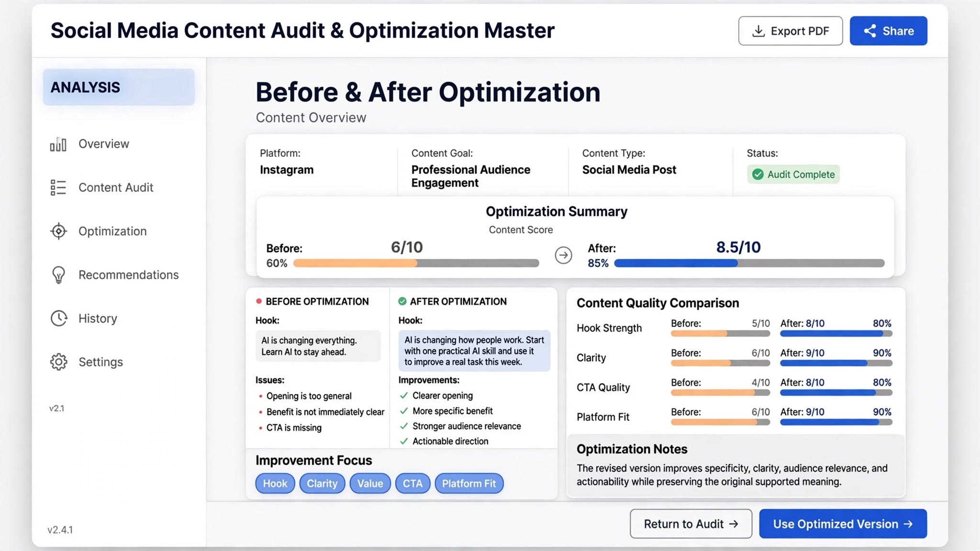Image resolution: width=980 pixels, height=551 pixels.
Task: Click the Optimization Notes paragraph
Action: pyautogui.click(x=732, y=475)
